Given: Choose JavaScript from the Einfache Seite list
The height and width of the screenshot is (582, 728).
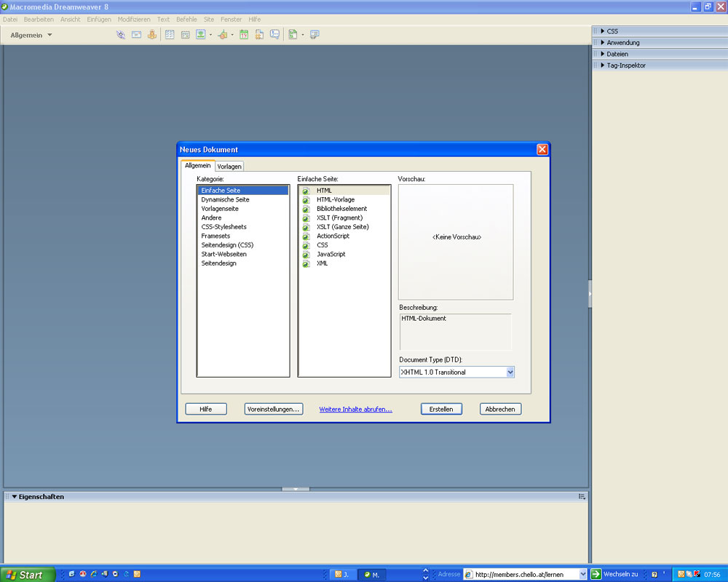Looking at the screenshot, I should pos(331,255).
